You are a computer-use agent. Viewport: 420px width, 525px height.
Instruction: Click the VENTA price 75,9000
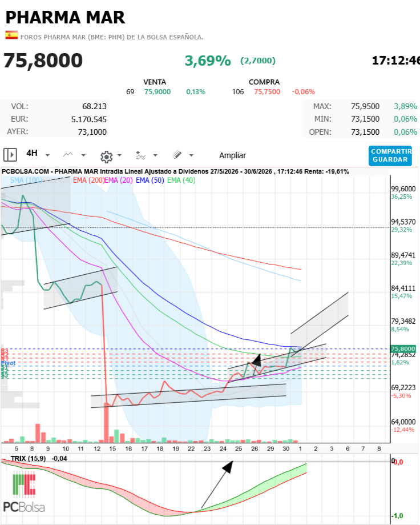(157, 92)
